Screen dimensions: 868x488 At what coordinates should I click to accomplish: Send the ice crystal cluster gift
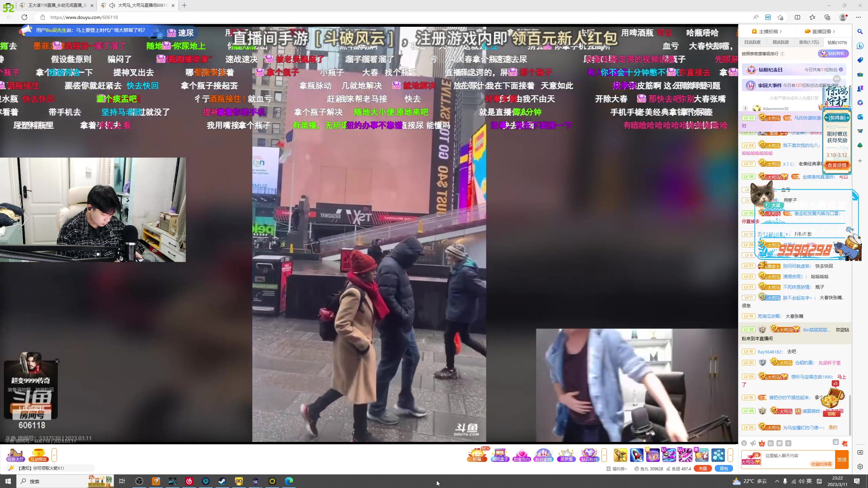pyautogui.click(x=718, y=455)
